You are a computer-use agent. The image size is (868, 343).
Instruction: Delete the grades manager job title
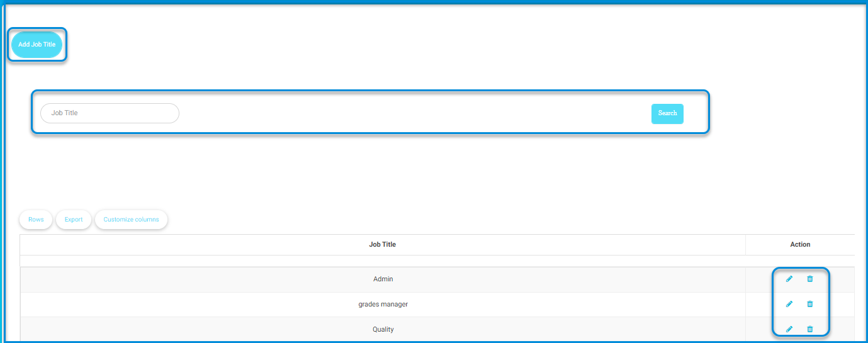point(810,304)
